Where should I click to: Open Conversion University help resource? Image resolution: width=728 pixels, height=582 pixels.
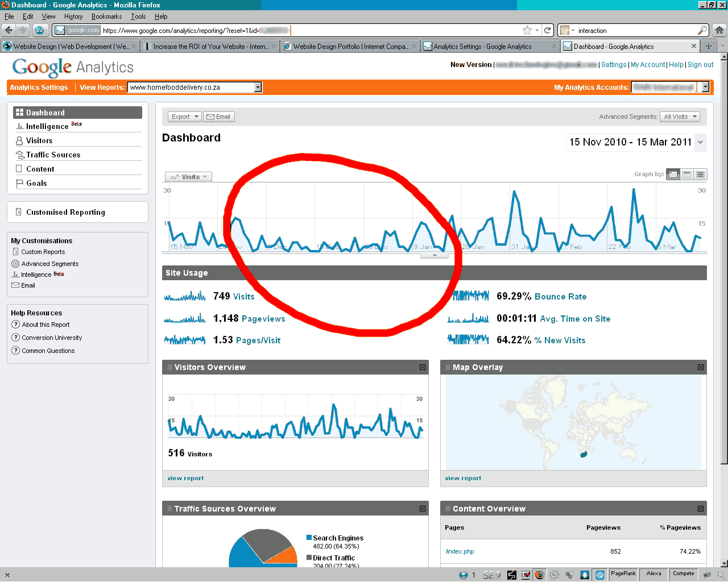coord(52,338)
